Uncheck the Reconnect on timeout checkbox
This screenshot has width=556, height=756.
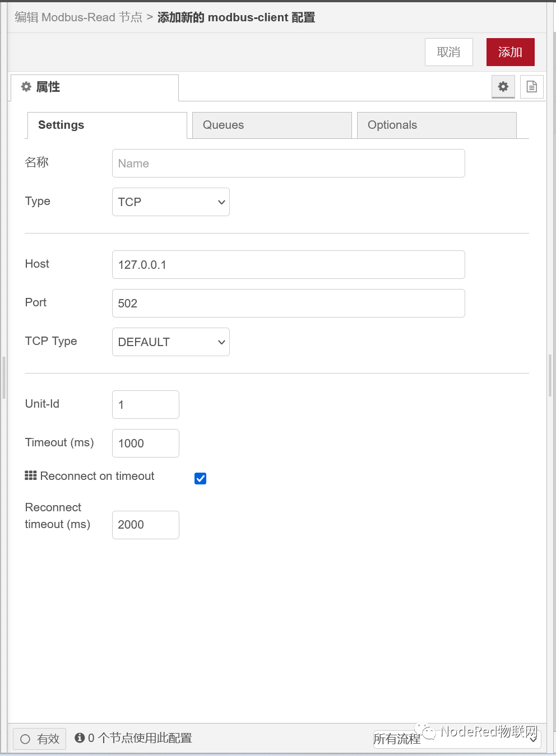[x=200, y=479]
